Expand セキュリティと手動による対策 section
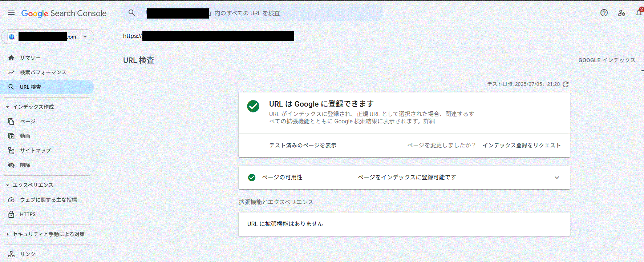The width and height of the screenshot is (644, 262). click(x=8, y=234)
